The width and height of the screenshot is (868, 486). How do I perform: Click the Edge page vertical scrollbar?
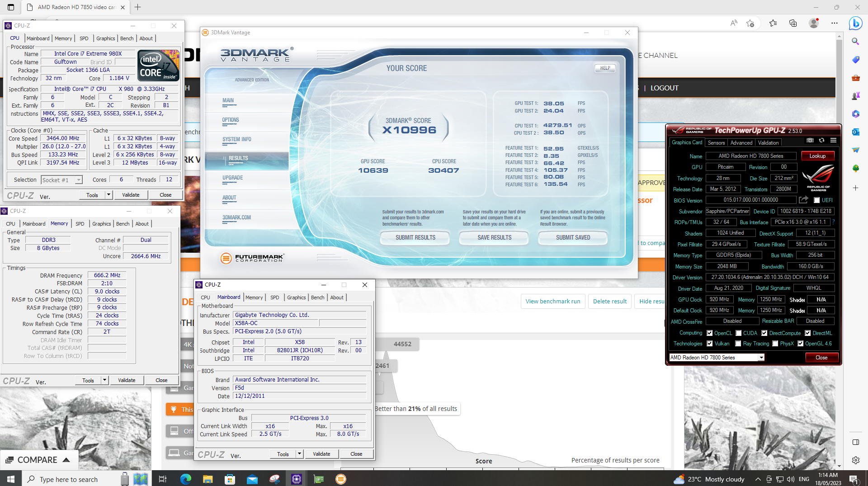[839, 250]
